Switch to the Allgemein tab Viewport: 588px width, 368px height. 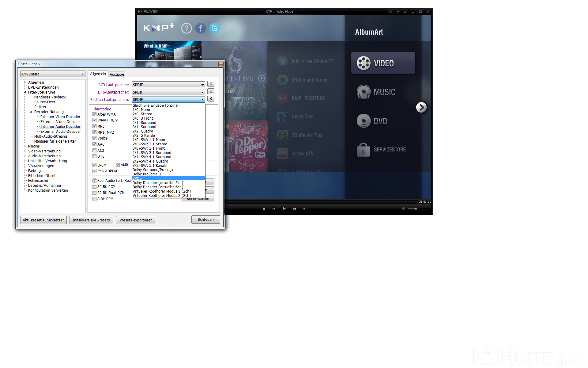point(98,74)
